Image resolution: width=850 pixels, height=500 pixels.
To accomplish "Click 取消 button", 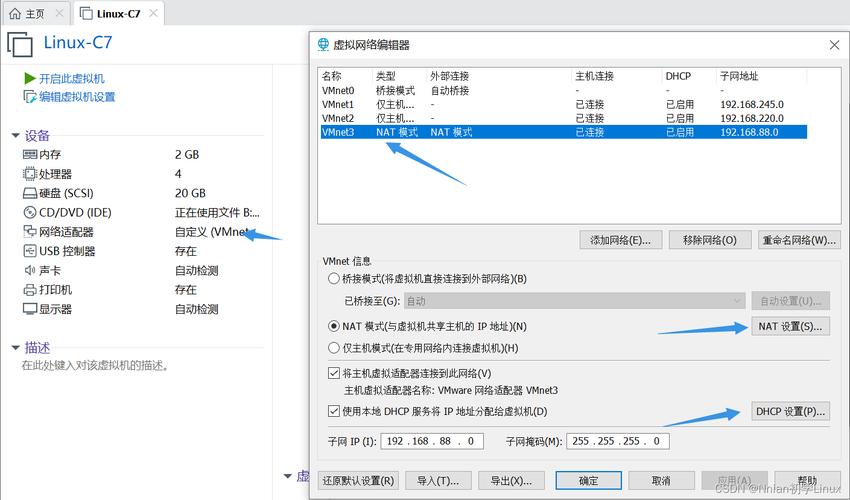I will point(661,480).
